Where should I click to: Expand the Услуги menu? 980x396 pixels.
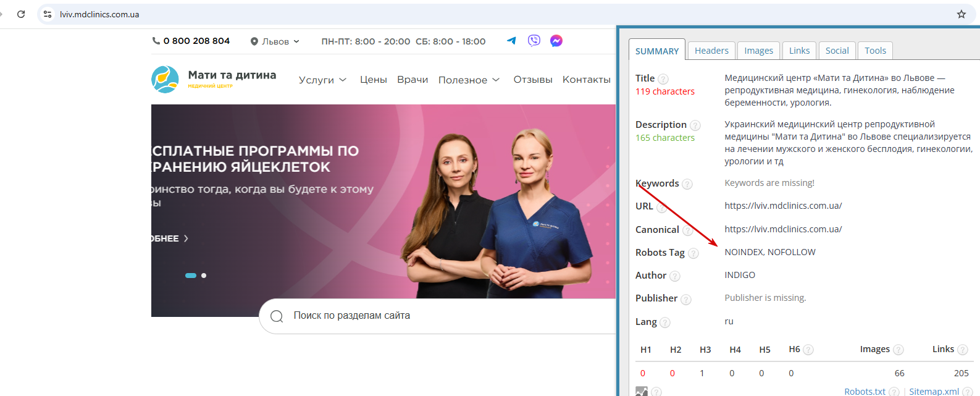pyautogui.click(x=323, y=80)
